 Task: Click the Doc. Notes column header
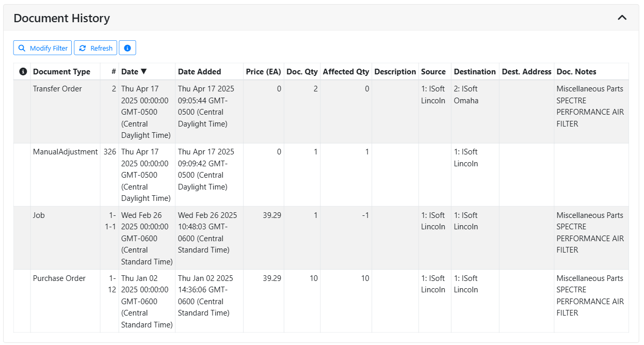click(x=576, y=72)
